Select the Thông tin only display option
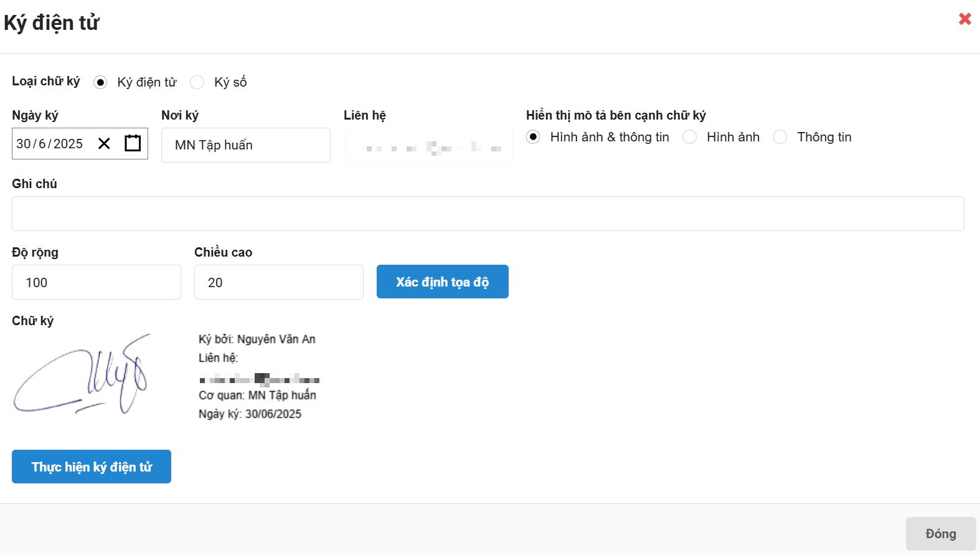The height and width of the screenshot is (555, 980). coord(780,137)
